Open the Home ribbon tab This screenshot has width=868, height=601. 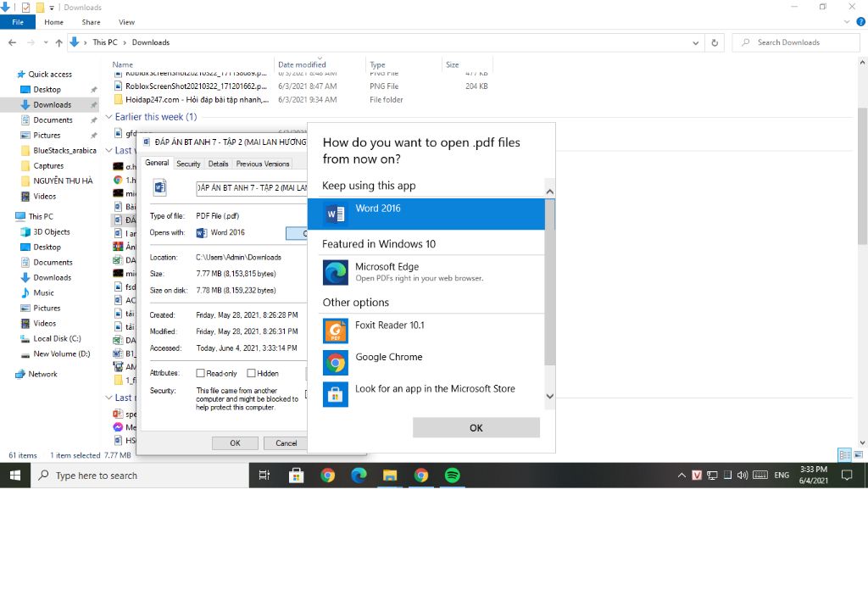(x=53, y=22)
